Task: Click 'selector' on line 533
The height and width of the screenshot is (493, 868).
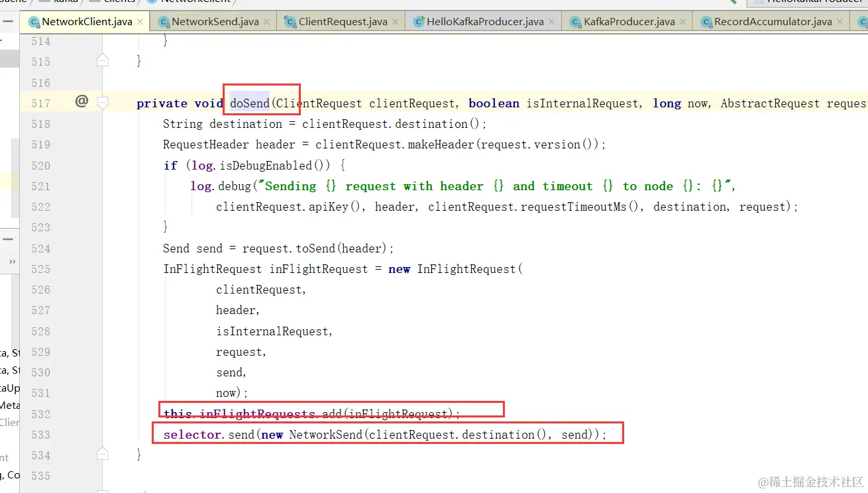Action: click(x=192, y=435)
